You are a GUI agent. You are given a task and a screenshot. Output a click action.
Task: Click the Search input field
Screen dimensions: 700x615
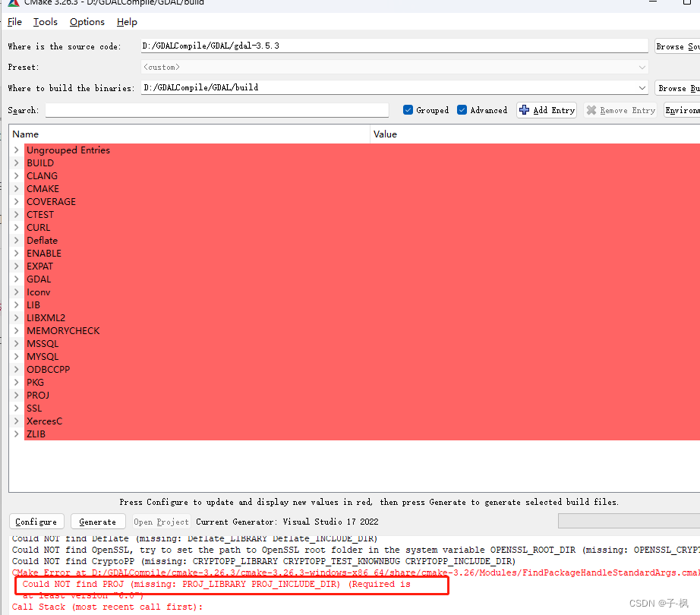coord(217,110)
